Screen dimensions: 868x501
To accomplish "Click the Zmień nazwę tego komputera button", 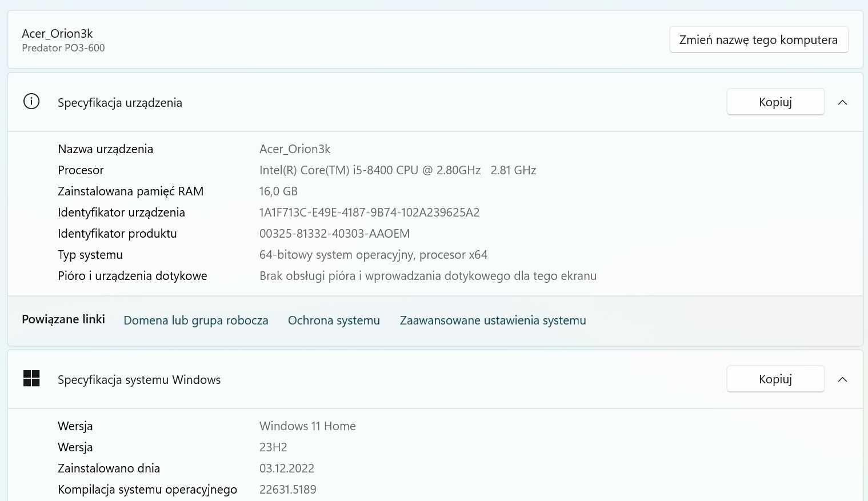I will [x=758, y=40].
